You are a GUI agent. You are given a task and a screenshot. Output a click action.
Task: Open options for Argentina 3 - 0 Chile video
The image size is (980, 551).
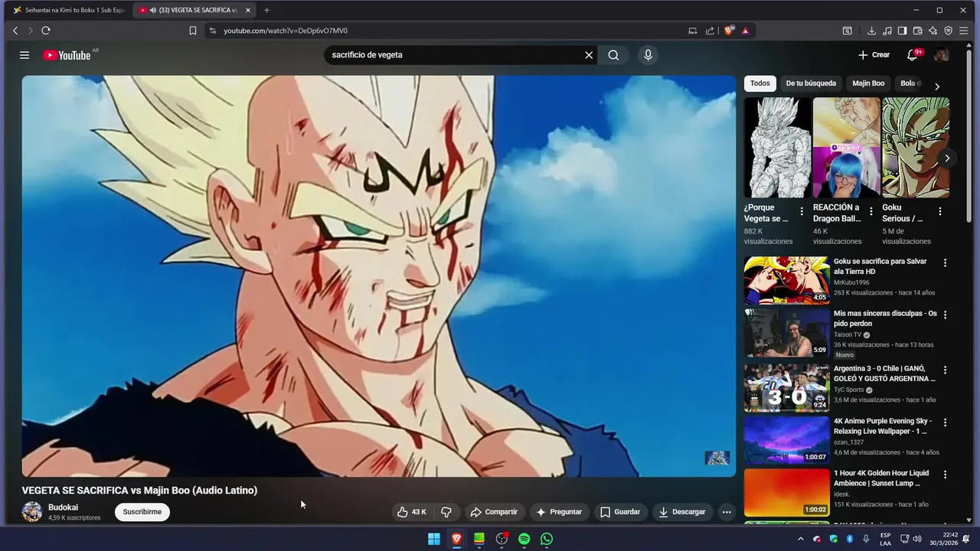[945, 370]
